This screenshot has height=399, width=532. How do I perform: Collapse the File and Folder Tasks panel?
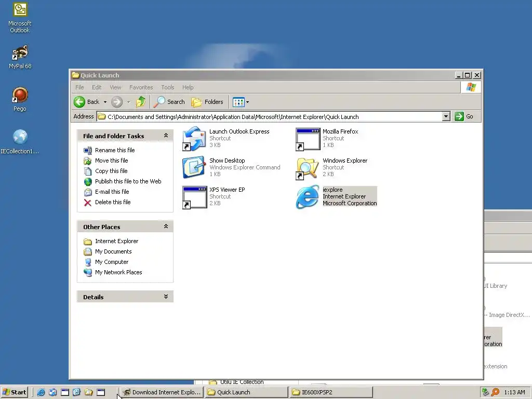[x=166, y=136]
